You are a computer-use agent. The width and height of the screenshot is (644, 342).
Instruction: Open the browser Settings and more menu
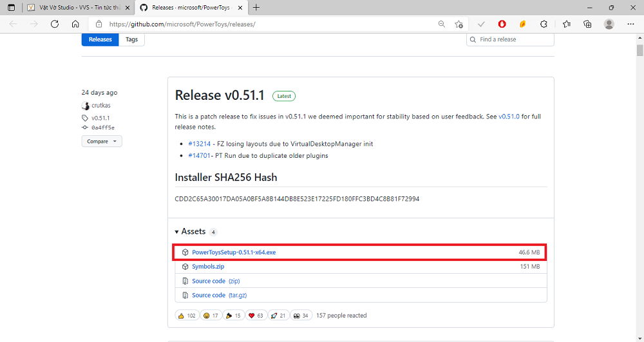[631, 24]
